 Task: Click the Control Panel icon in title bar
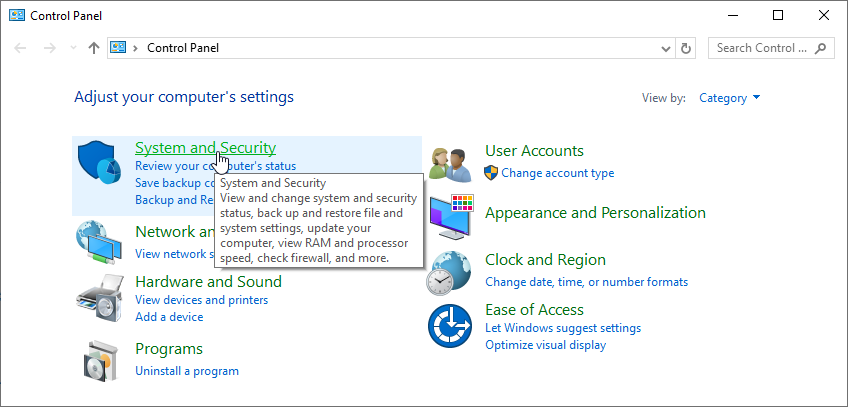point(17,16)
